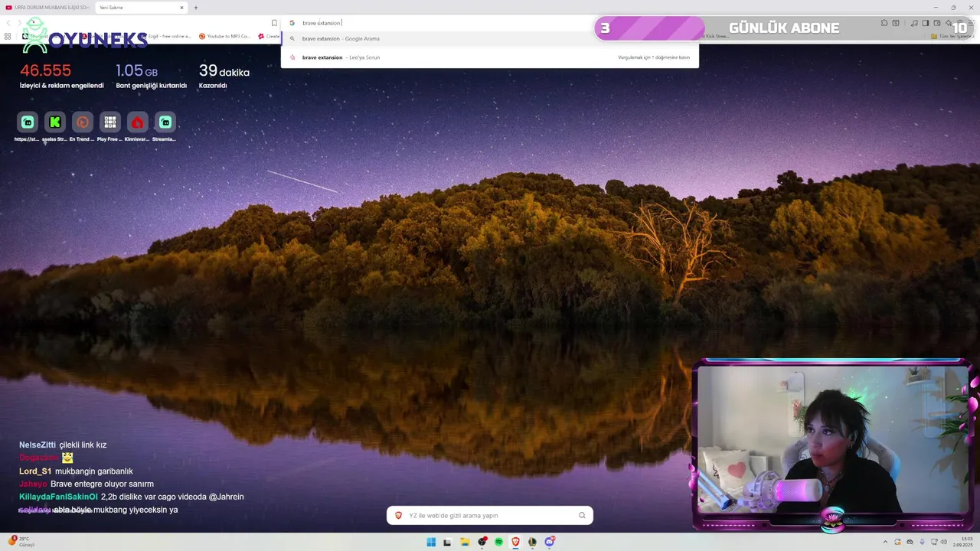Open the 29°C weather widget
The image size is (980, 551).
click(21, 542)
